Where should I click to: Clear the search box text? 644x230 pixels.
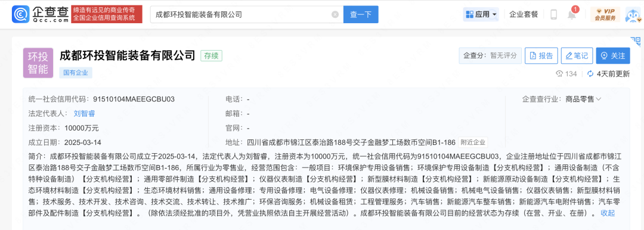335,14
